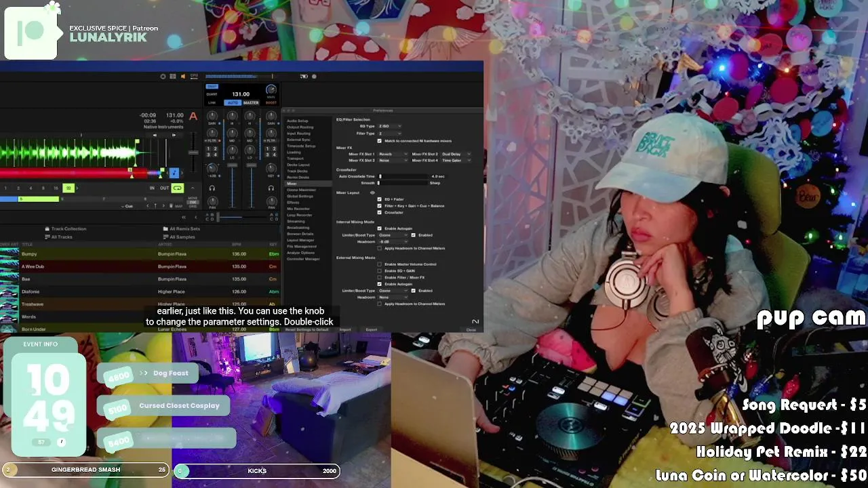Click the All Tracks playlist icon

[47, 237]
